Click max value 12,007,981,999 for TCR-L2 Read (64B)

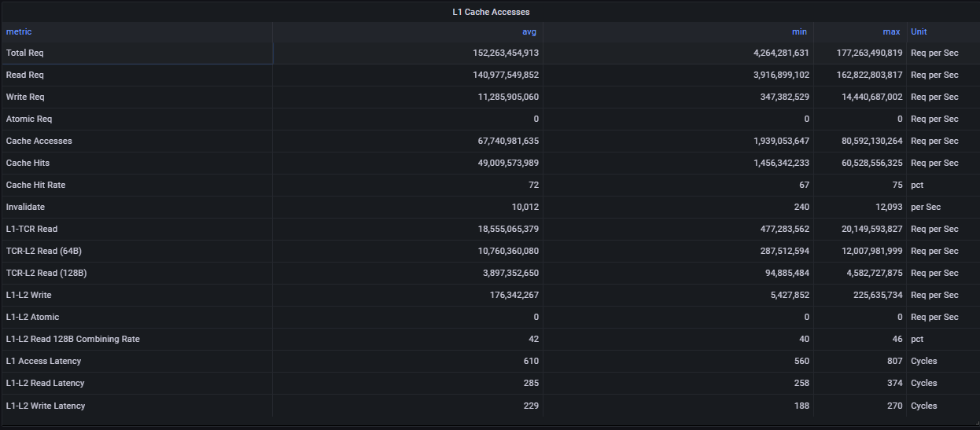[871, 251]
